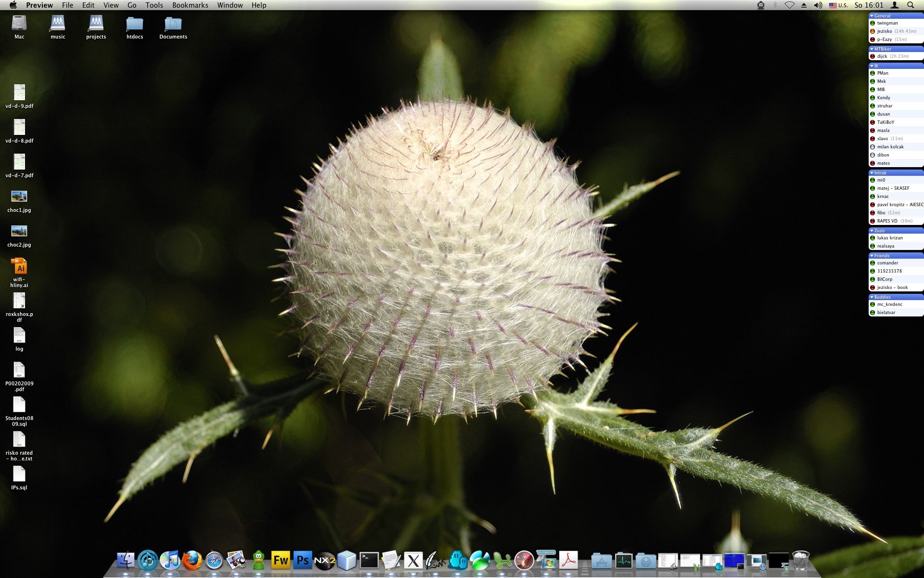Open the Bookmarks menu
This screenshot has width=924, height=578.
click(190, 5)
